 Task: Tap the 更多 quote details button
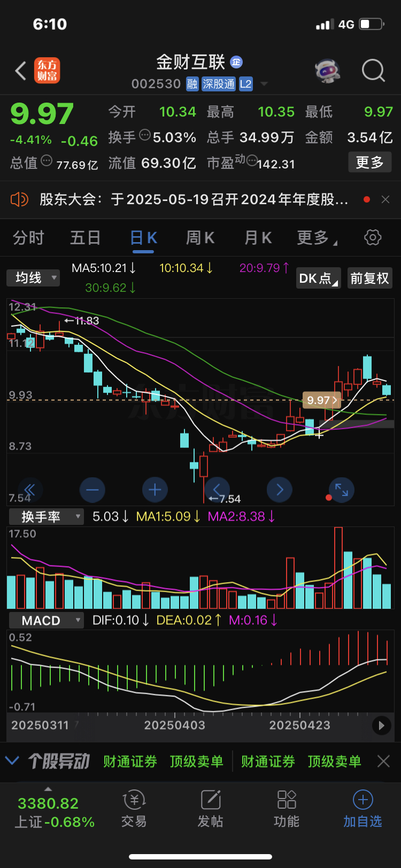click(x=370, y=162)
